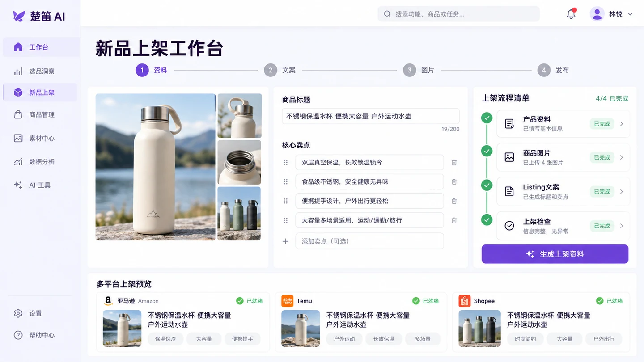Click the plus icon to add selling point
Screen dimensions: 644x362
(285, 241)
